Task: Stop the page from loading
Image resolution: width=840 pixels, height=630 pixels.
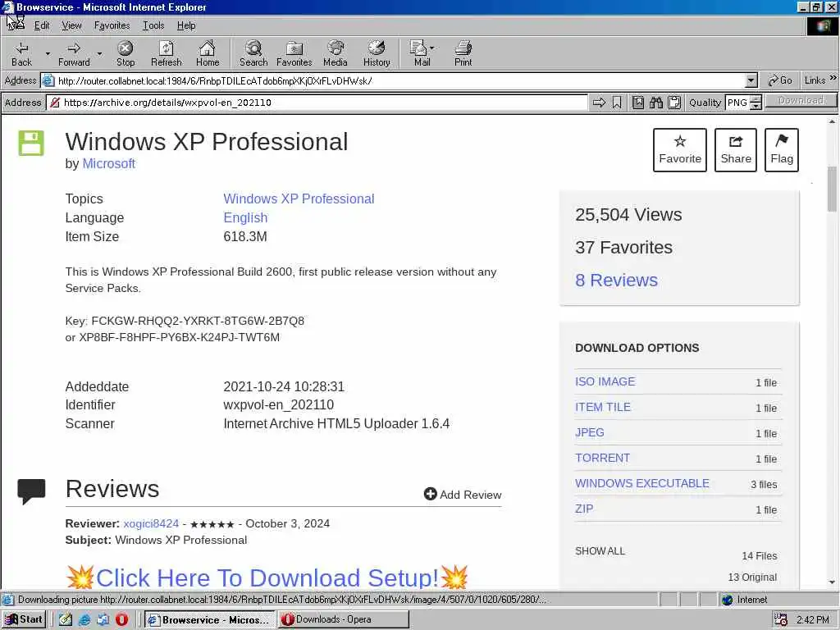Action: [x=126, y=53]
